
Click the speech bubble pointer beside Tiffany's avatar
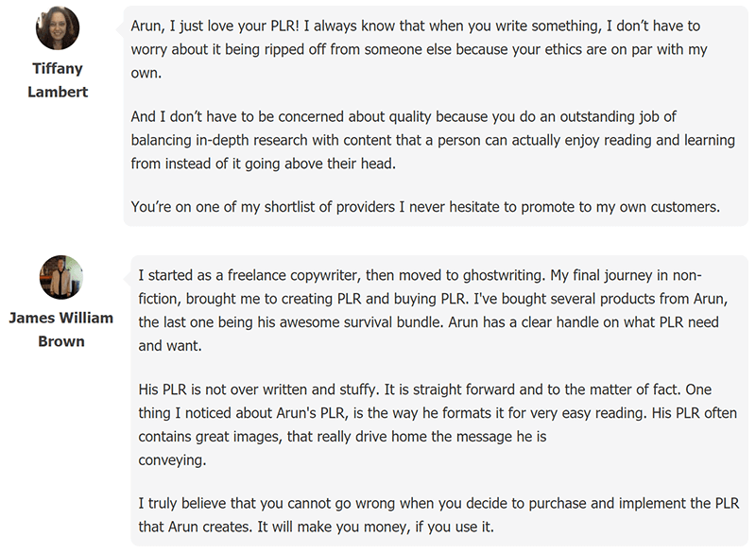(x=120, y=29)
